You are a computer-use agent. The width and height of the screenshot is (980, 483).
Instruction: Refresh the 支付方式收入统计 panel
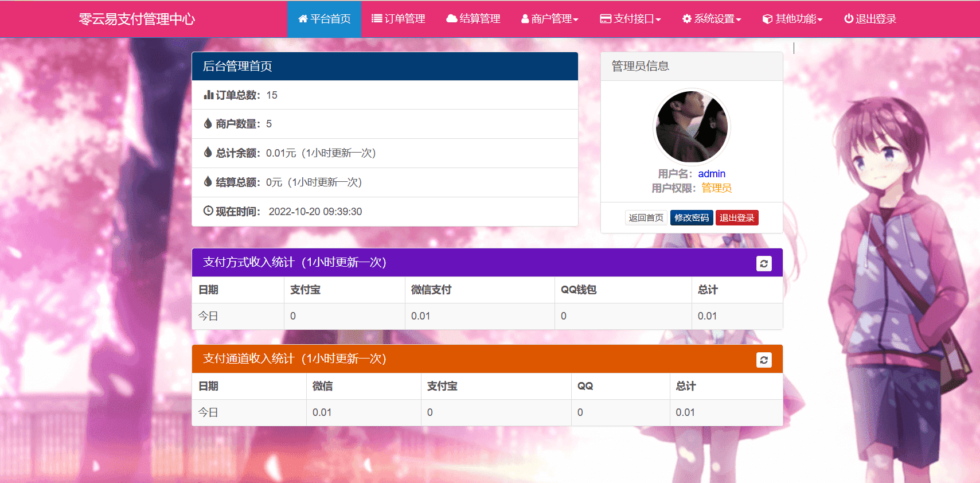[x=764, y=263]
